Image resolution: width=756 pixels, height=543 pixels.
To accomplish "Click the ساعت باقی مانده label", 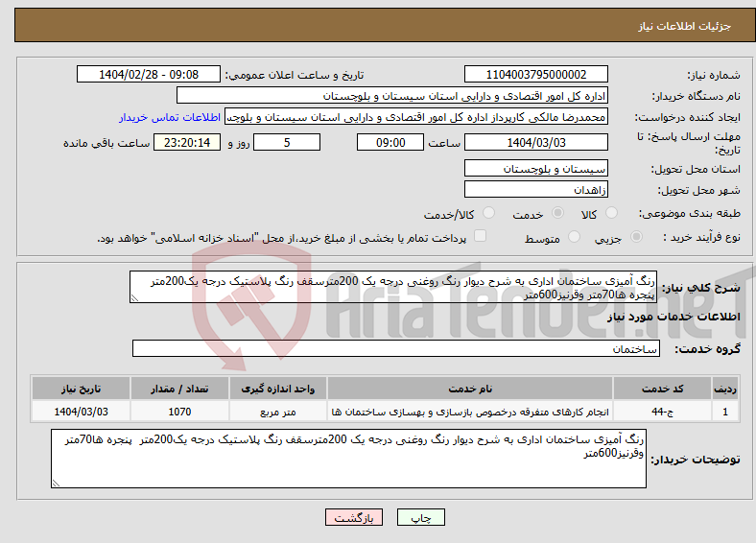I will coord(106,143).
